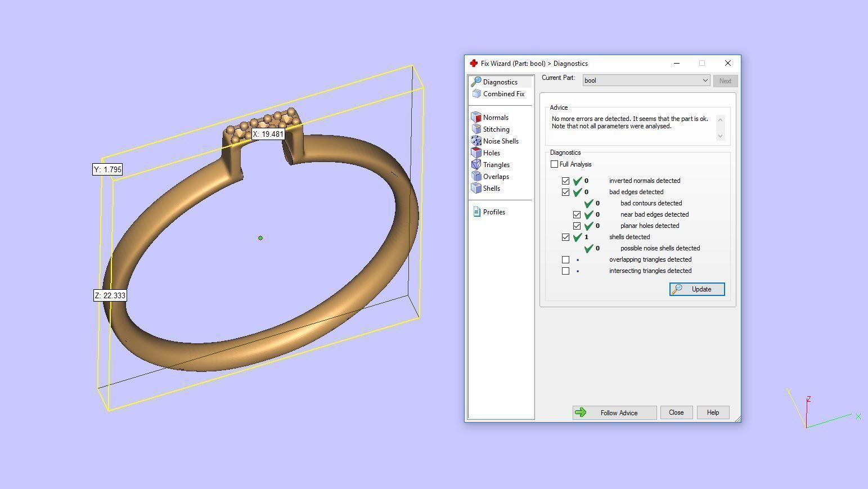
Task: Click the X: 19.481 dimension label
Action: pos(268,134)
